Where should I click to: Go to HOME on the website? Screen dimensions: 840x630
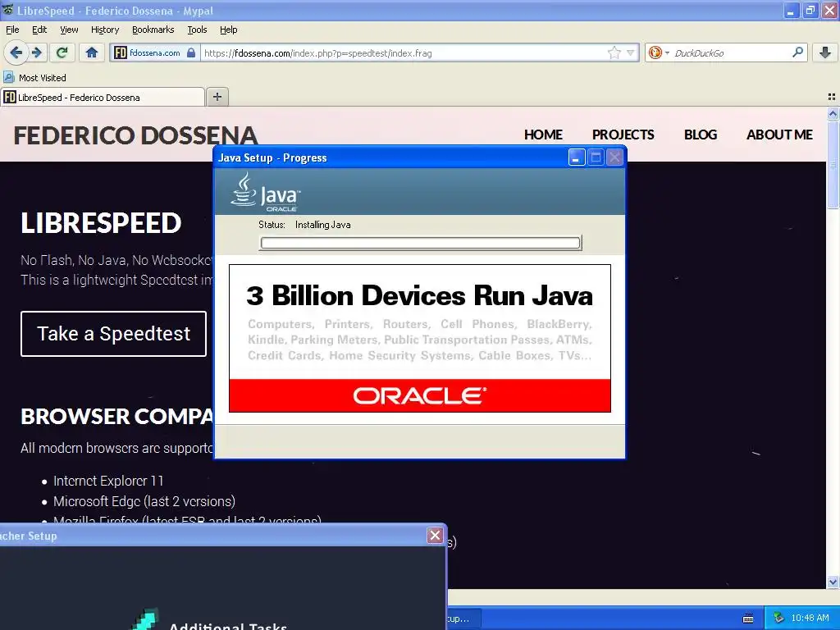(543, 135)
